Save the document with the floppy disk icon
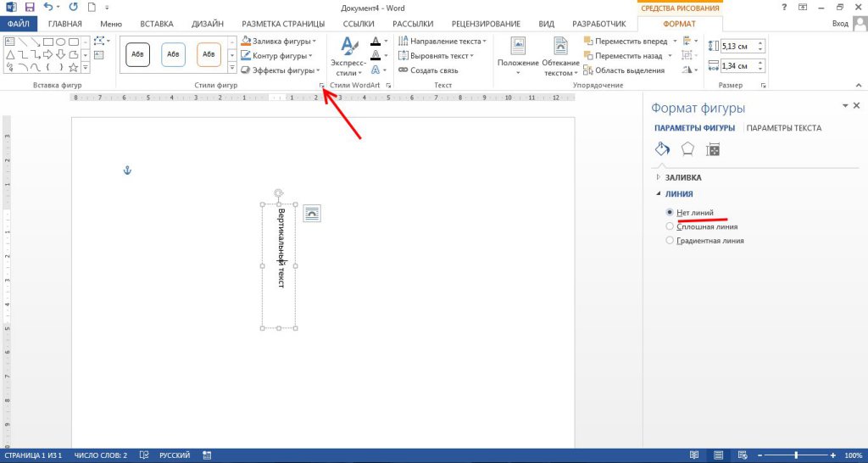Screen dimensions: 868x463 [30, 8]
